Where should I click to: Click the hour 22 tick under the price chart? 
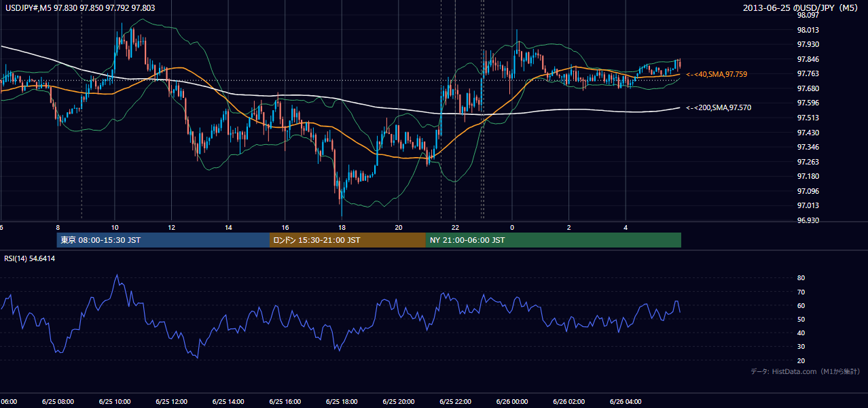point(455,227)
